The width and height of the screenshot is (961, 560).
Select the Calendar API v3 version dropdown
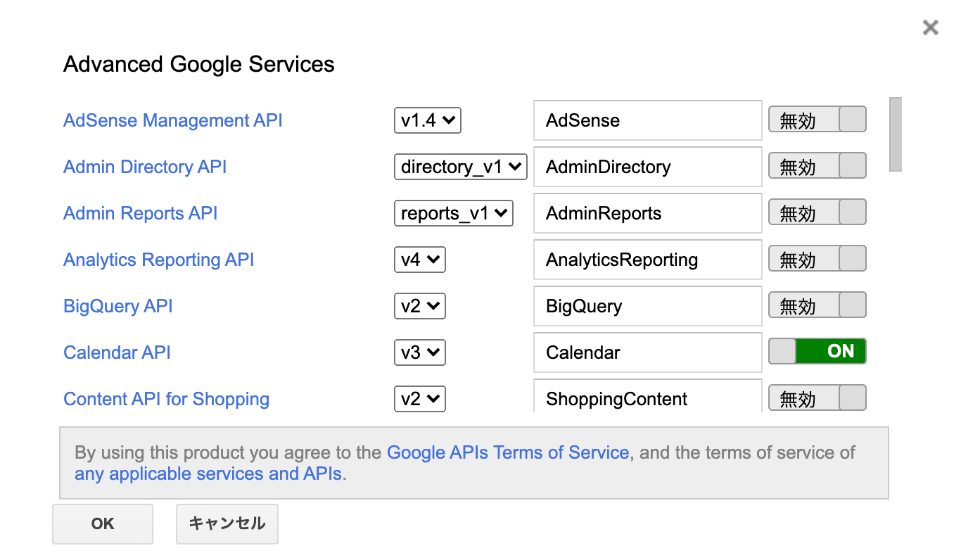click(x=419, y=352)
